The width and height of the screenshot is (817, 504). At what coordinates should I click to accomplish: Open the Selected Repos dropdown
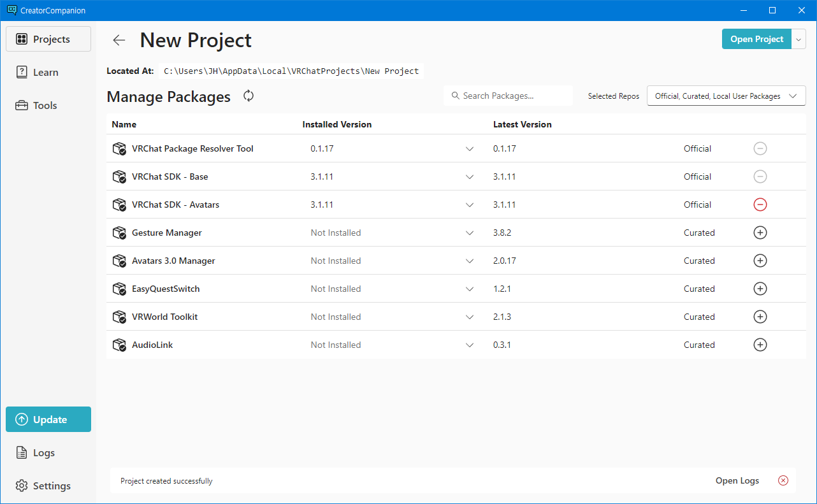(726, 96)
